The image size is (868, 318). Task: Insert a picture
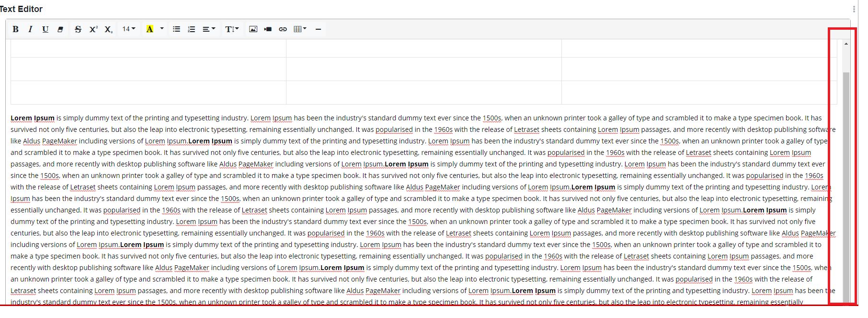(x=253, y=29)
